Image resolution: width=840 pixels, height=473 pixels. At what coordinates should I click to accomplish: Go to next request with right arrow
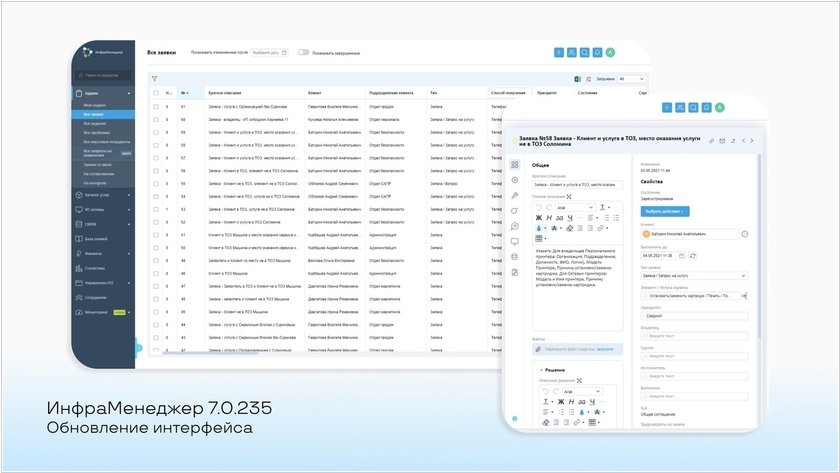pos(752,141)
